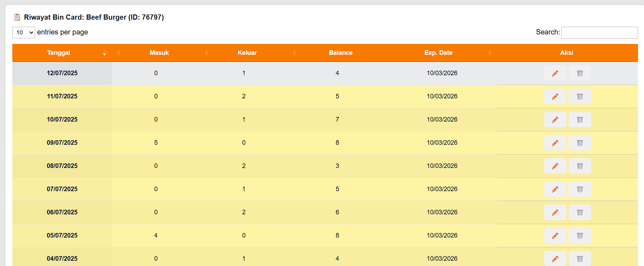Screen dimensions: 644x266
Task: Sort table by Exp. Date column
Action: pyautogui.click(x=438, y=53)
